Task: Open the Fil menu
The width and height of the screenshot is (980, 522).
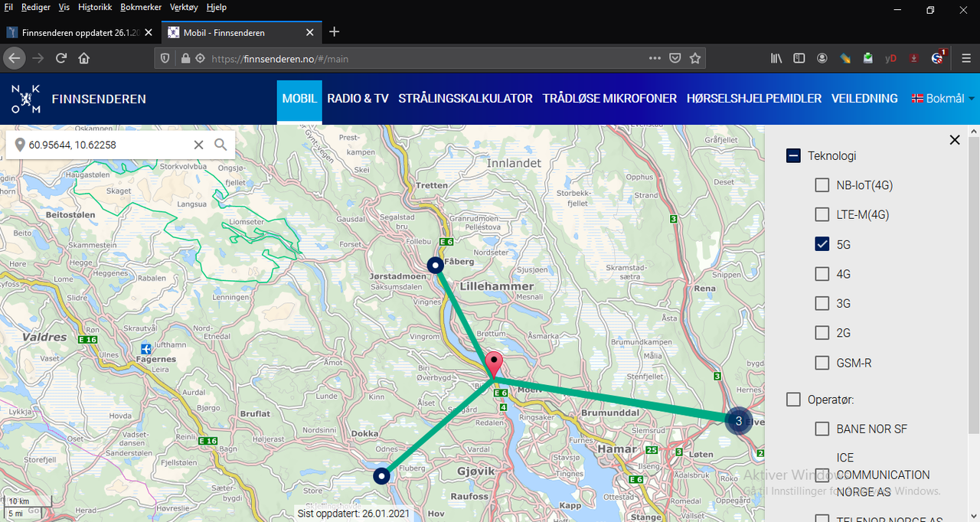Action: point(8,7)
